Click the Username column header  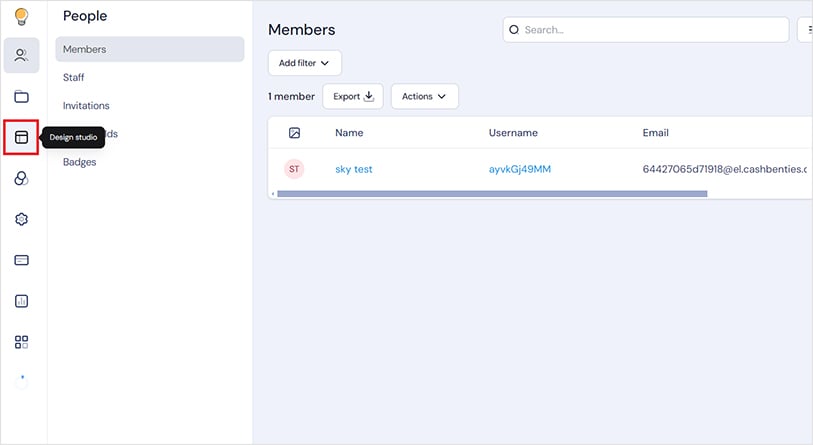point(513,133)
